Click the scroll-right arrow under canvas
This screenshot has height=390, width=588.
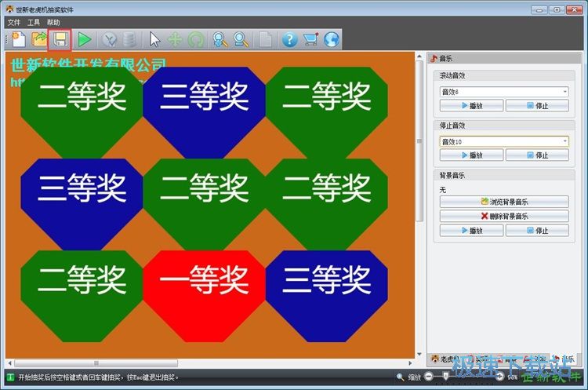(410, 363)
